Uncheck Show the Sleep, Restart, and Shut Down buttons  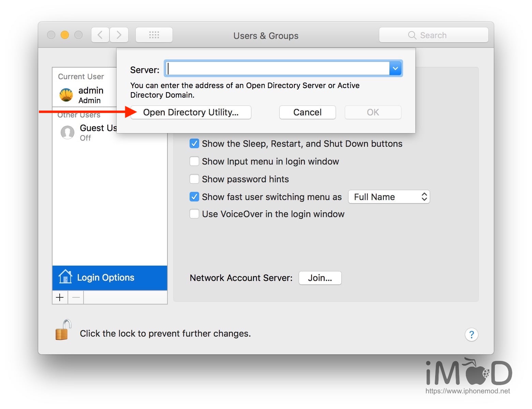pyautogui.click(x=194, y=143)
